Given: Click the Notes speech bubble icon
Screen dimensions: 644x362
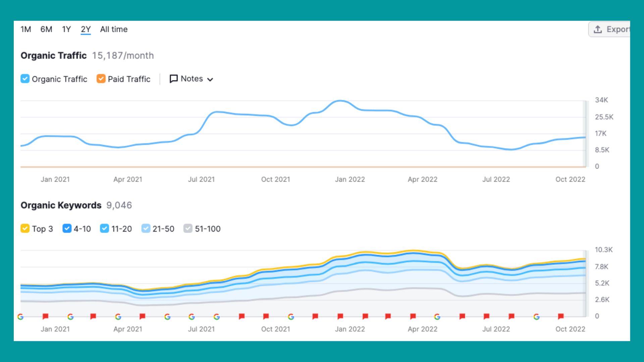Looking at the screenshot, I should tap(173, 79).
